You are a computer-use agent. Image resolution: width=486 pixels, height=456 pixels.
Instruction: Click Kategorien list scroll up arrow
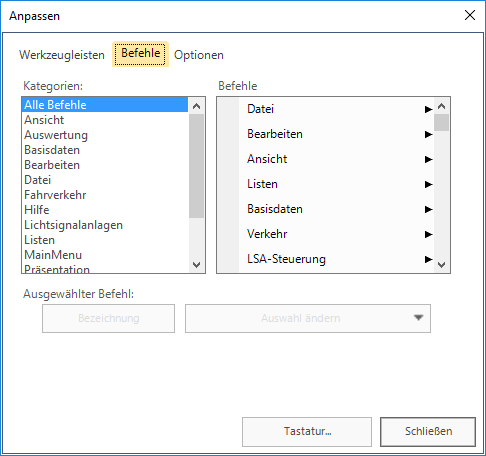(197, 106)
